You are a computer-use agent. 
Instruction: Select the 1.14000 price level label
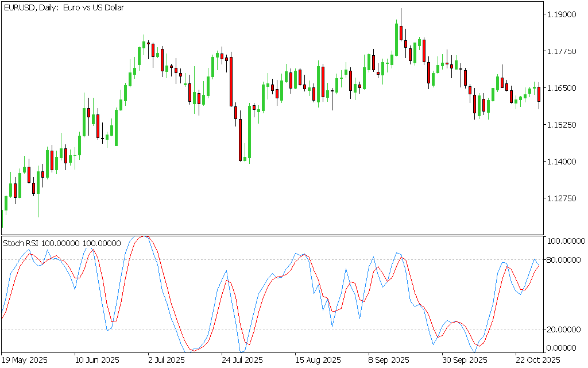[562, 162]
